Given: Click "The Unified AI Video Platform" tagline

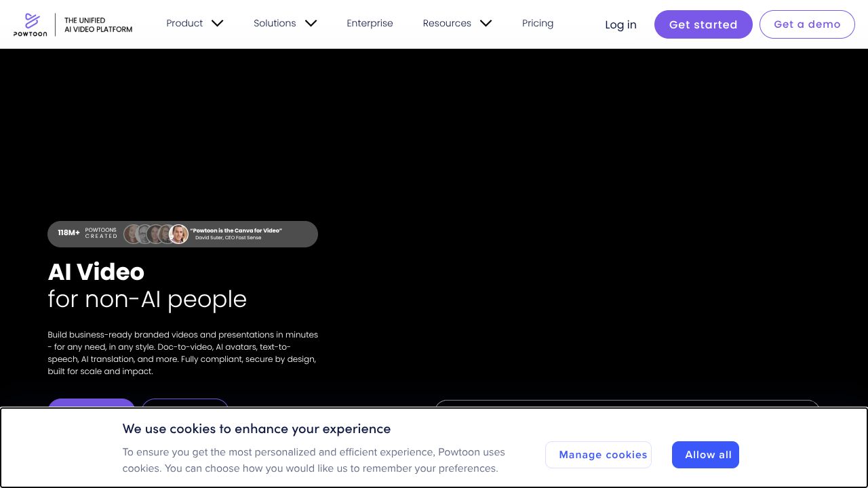Looking at the screenshot, I should point(98,25).
